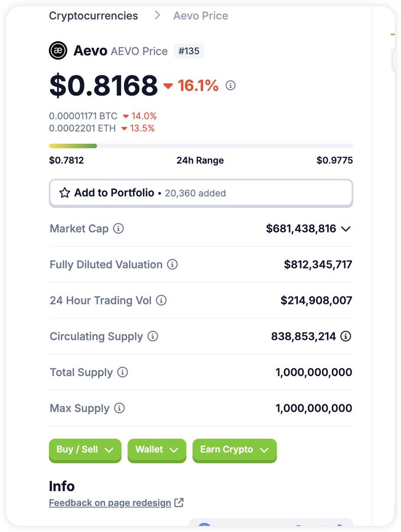The height and width of the screenshot is (532, 401).
Task: Open the Earn Crypto dropdown
Action: point(234,450)
